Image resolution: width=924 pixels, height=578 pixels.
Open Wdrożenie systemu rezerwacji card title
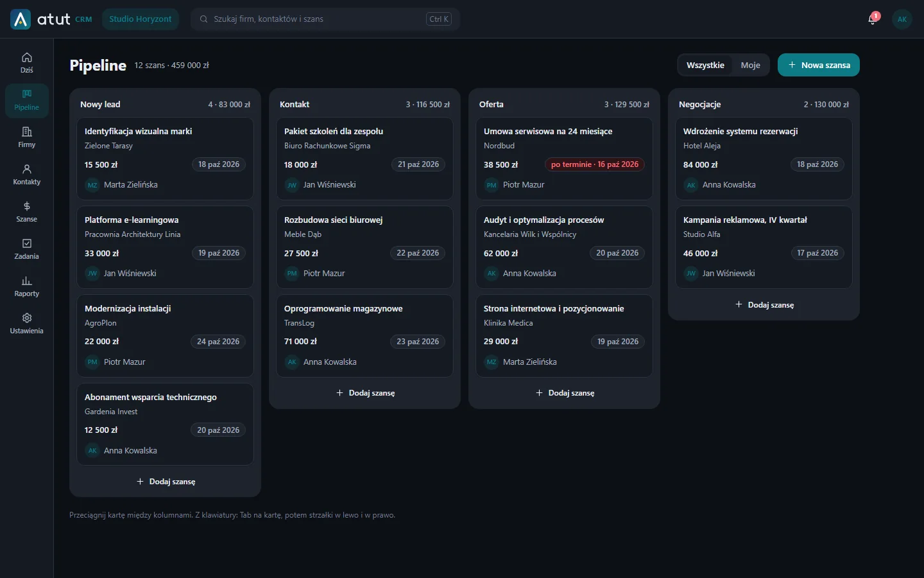click(x=740, y=132)
